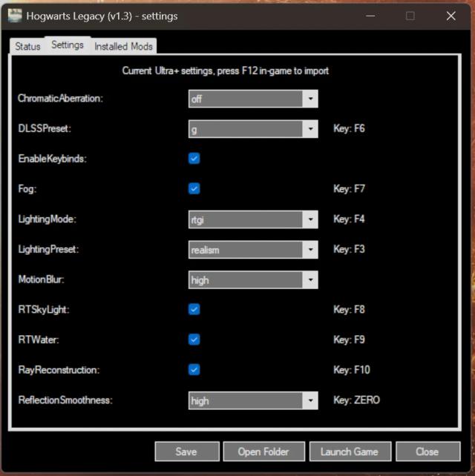Click the window title 'Hogwarts Legacy (v1.3) - settings'

click(102, 16)
